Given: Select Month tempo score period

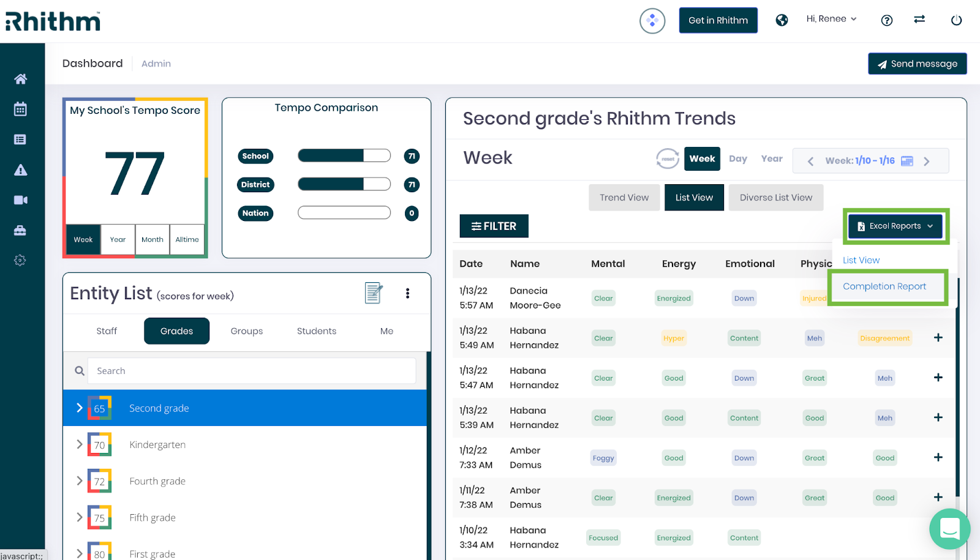Looking at the screenshot, I should pyautogui.click(x=153, y=239).
